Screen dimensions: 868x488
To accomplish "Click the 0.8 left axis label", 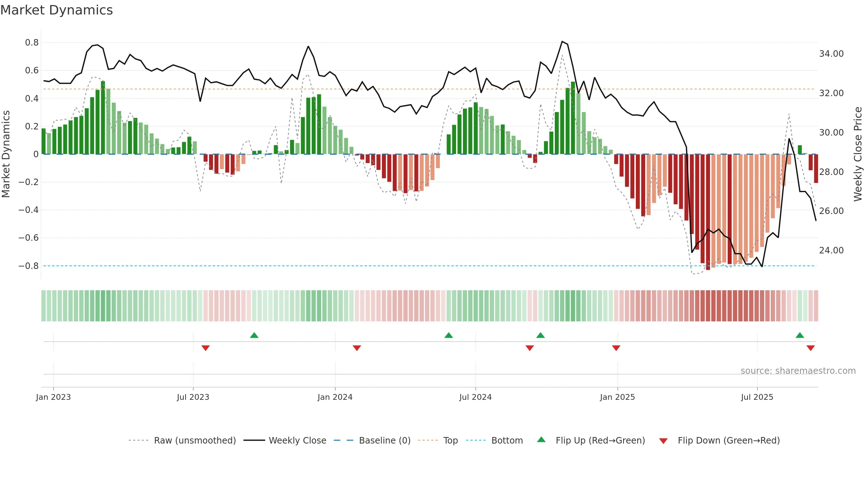I will pyautogui.click(x=32, y=43).
